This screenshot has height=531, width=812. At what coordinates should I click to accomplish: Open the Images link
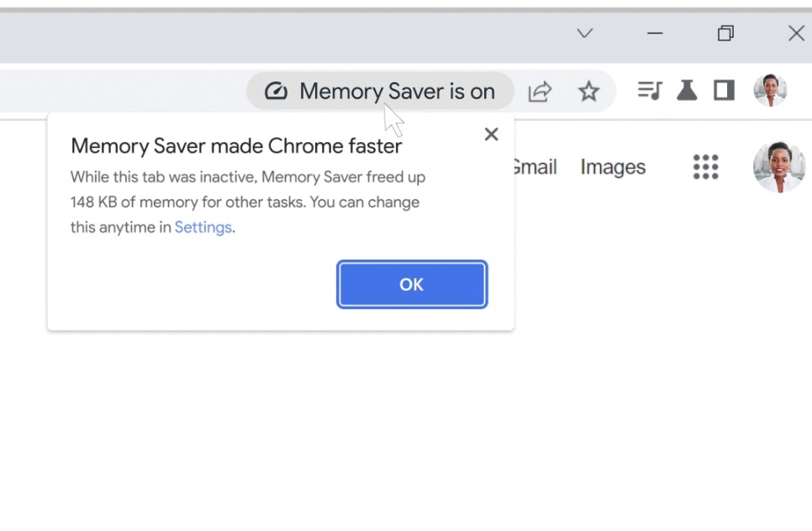click(613, 167)
